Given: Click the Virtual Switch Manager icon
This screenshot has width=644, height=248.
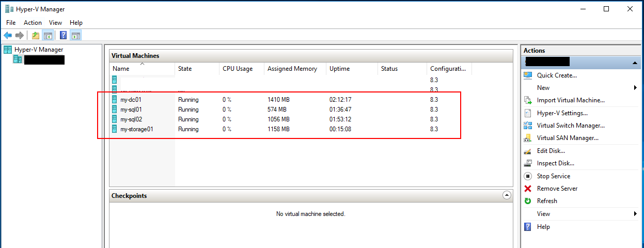Looking at the screenshot, I should 528,126.
